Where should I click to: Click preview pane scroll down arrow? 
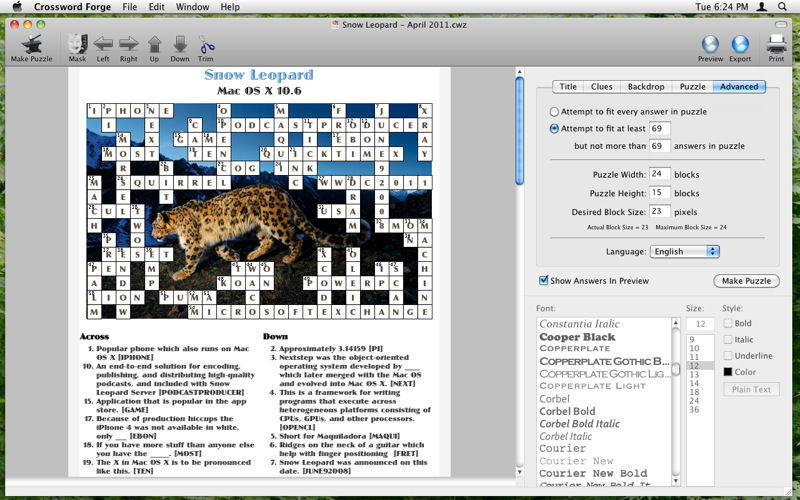pos(519,472)
